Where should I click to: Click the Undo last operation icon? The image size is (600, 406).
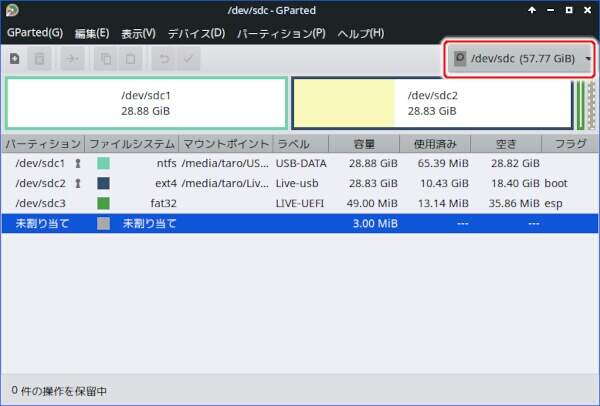click(164, 60)
